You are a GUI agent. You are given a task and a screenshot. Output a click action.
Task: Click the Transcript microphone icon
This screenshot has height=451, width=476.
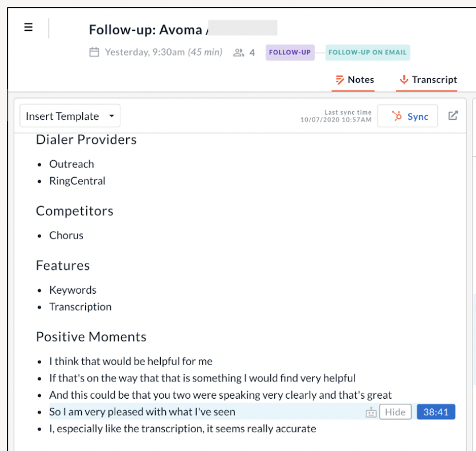pos(404,80)
